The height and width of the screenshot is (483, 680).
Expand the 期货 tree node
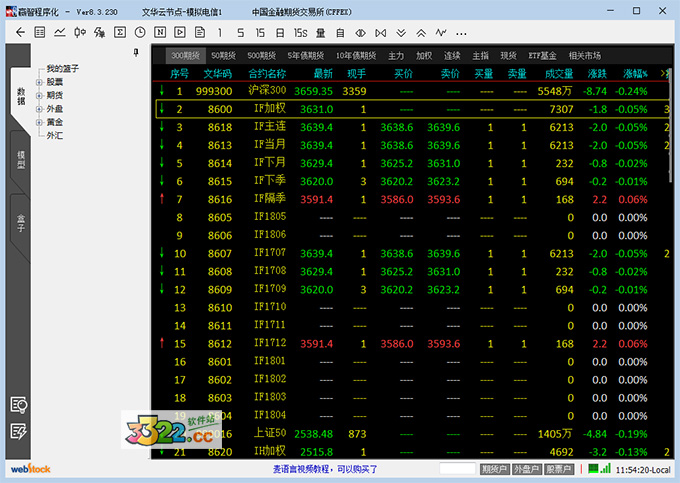tap(39, 95)
